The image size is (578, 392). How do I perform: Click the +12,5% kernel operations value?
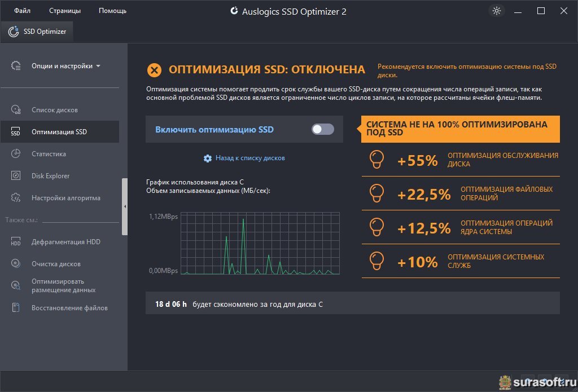424,228
